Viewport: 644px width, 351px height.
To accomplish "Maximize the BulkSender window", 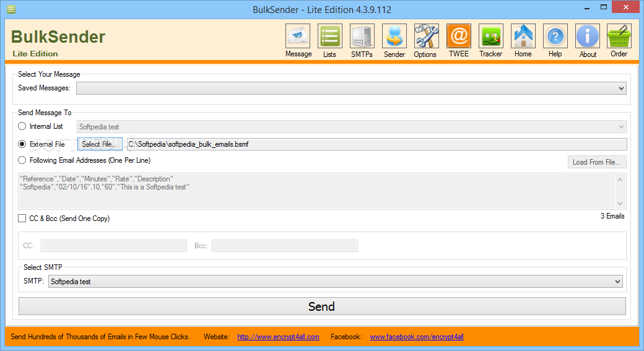I will point(604,7).
